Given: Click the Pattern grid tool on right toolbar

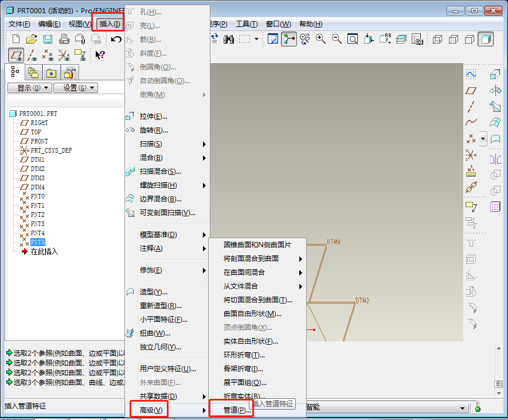Looking at the screenshot, I should 495,207.
